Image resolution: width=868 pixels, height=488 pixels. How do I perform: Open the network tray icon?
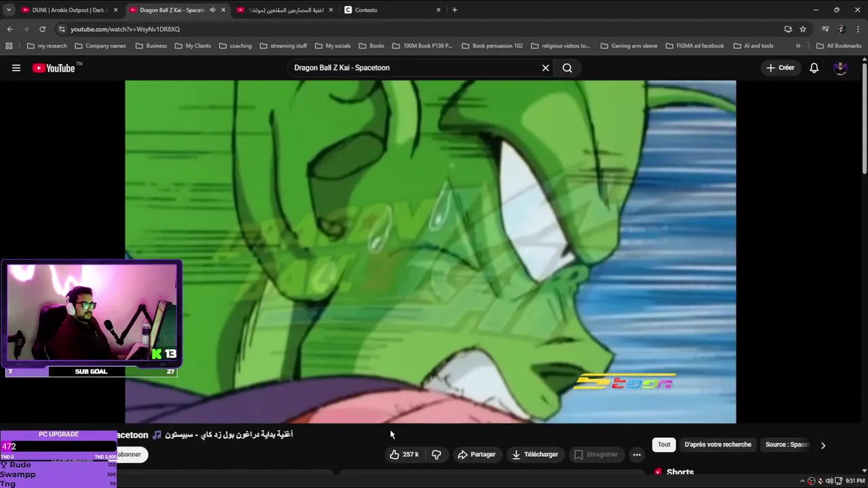pyautogui.click(x=838, y=481)
